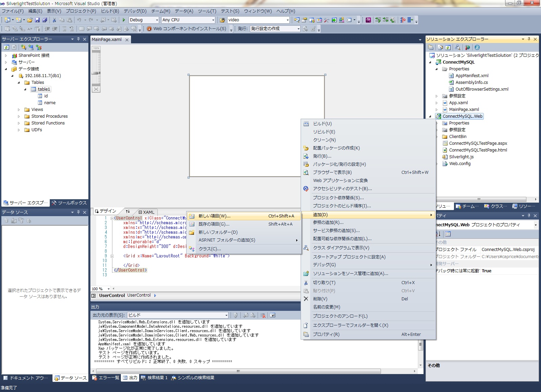Switch to the XAML view tab
This screenshot has width=541, height=392.
(x=147, y=212)
